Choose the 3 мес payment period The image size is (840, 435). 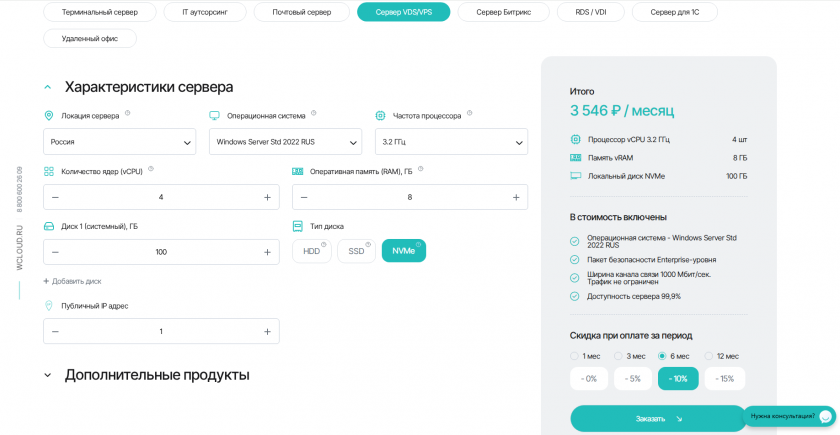tap(619, 356)
